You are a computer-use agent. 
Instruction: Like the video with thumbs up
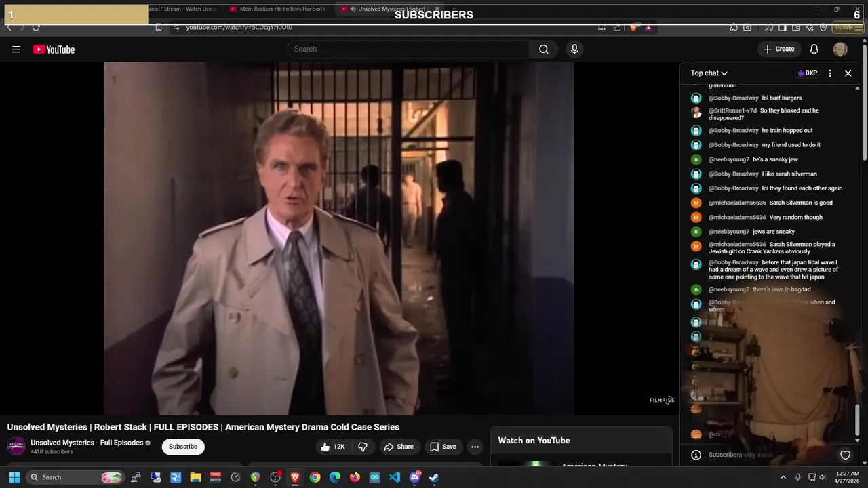click(334, 447)
